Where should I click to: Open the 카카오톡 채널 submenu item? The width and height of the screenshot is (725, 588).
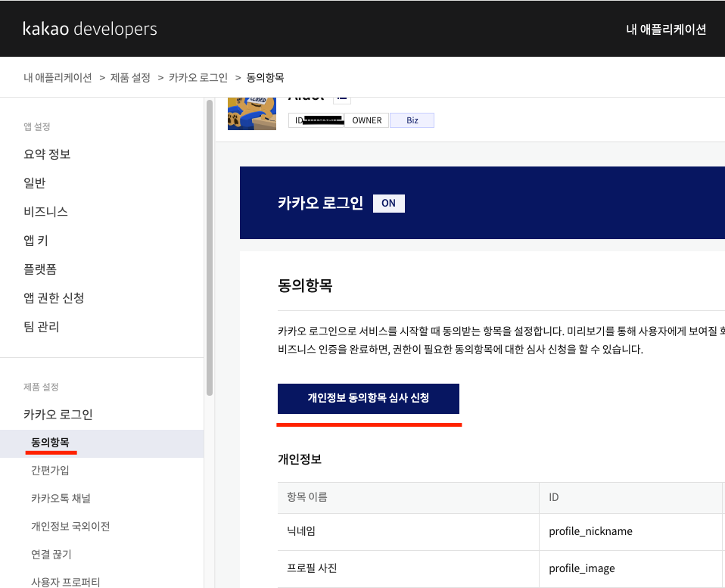[61, 498]
